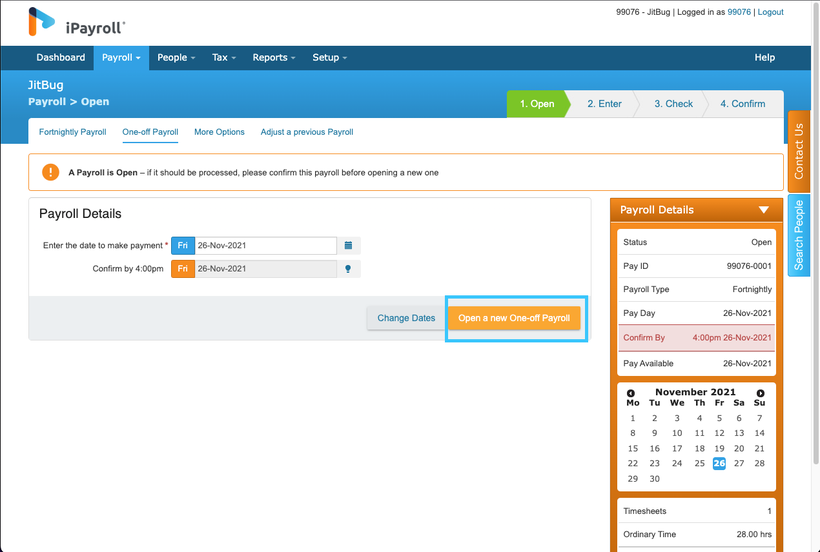Open the More Options tab
This screenshot has width=820, height=552.
pyautogui.click(x=219, y=132)
